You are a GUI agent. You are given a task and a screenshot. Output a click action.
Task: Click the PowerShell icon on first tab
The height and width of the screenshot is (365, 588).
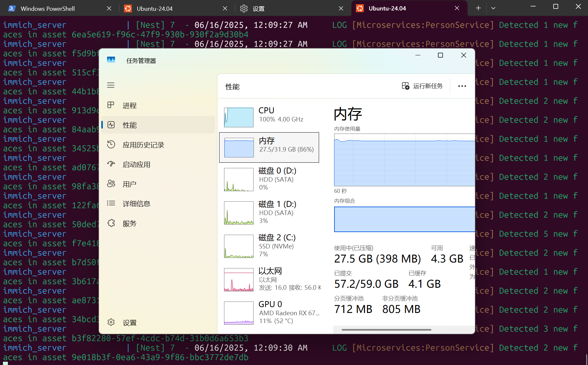(x=12, y=9)
